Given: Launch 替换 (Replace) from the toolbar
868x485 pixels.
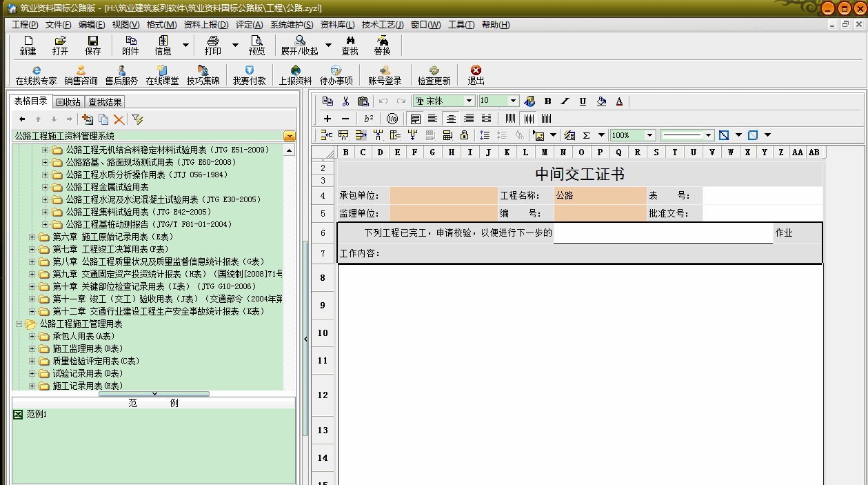Looking at the screenshot, I should click(383, 45).
